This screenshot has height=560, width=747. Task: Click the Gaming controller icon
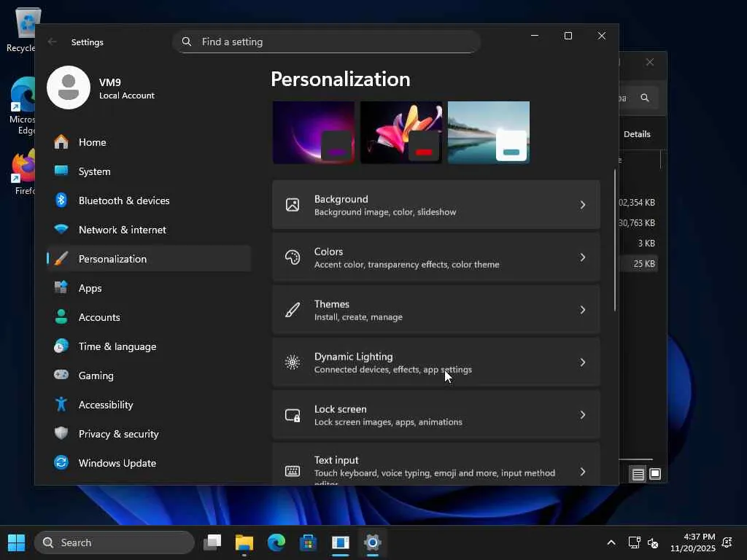[62, 376]
